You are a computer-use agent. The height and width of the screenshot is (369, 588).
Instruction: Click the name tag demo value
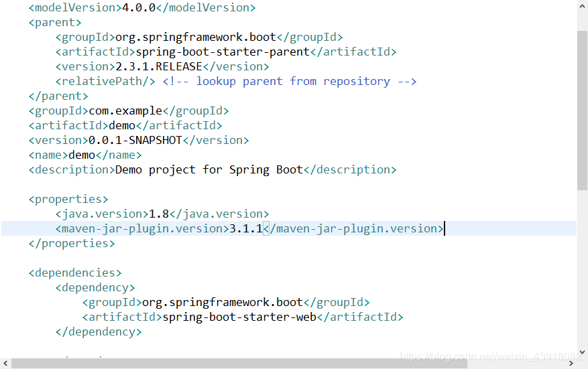(82, 155)
